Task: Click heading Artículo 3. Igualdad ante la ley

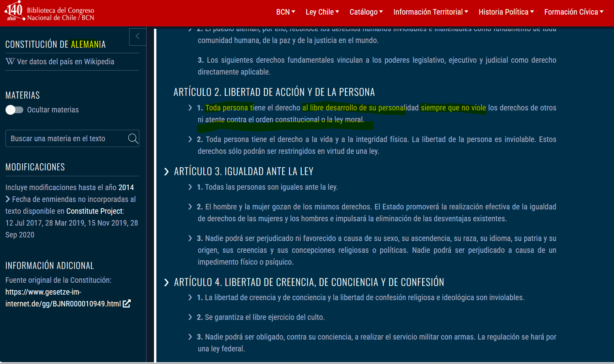Action: pos(244,172)
